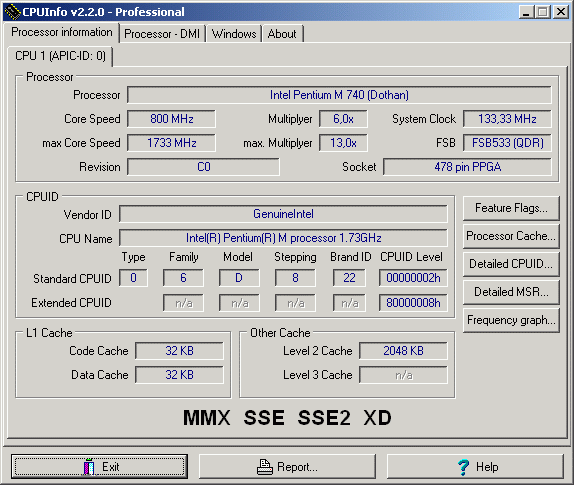574x485 pixels.
Task: Click the question mark Help icon
Action: click(x=463, y=467)
